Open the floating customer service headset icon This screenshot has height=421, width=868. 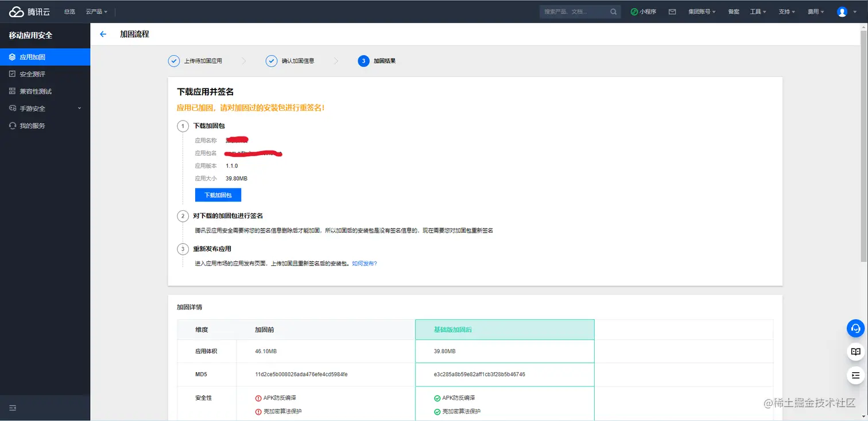[x=855, y=328]
